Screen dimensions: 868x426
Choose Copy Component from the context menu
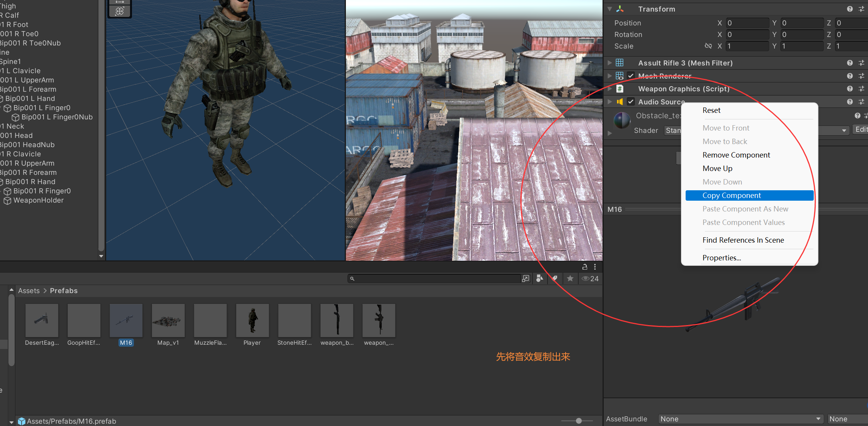(749, 195)
